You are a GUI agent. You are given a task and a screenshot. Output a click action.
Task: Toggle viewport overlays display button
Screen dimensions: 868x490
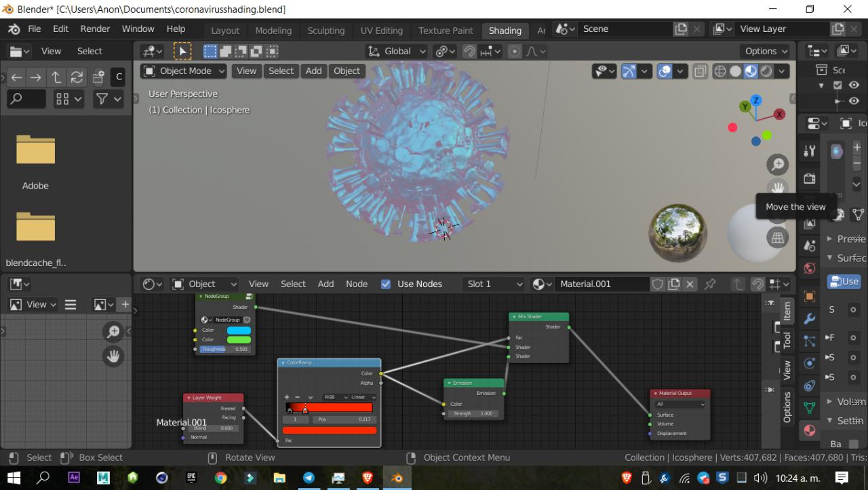pos(665,71)
